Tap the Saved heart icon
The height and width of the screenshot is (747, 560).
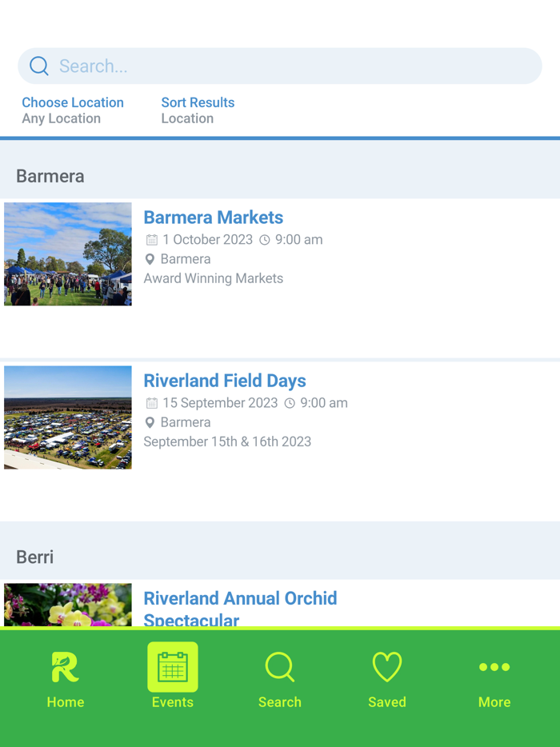coord(387,666)
